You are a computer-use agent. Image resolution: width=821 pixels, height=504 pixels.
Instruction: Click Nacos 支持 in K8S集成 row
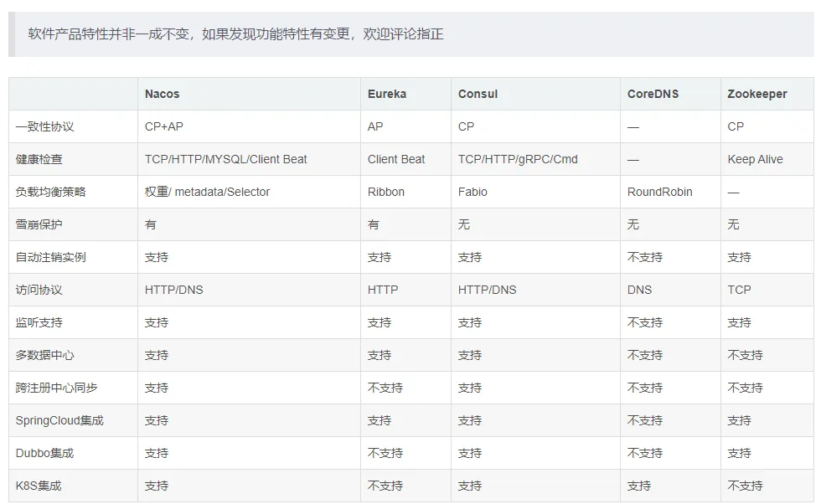coord(157,486)
